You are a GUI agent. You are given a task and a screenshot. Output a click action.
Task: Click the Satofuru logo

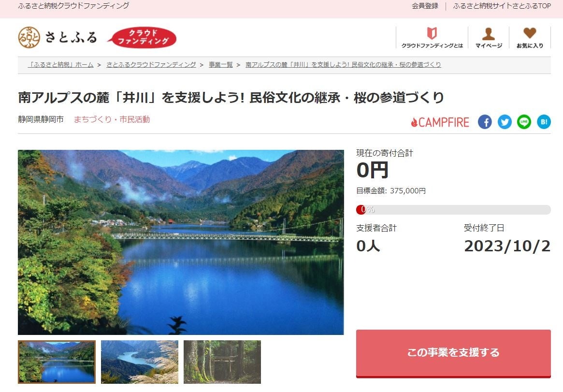(x=58, y=37)
